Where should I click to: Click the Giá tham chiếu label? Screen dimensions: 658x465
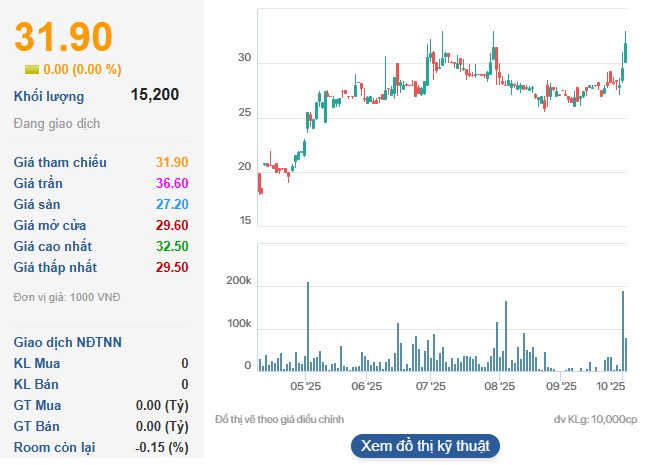60,162
